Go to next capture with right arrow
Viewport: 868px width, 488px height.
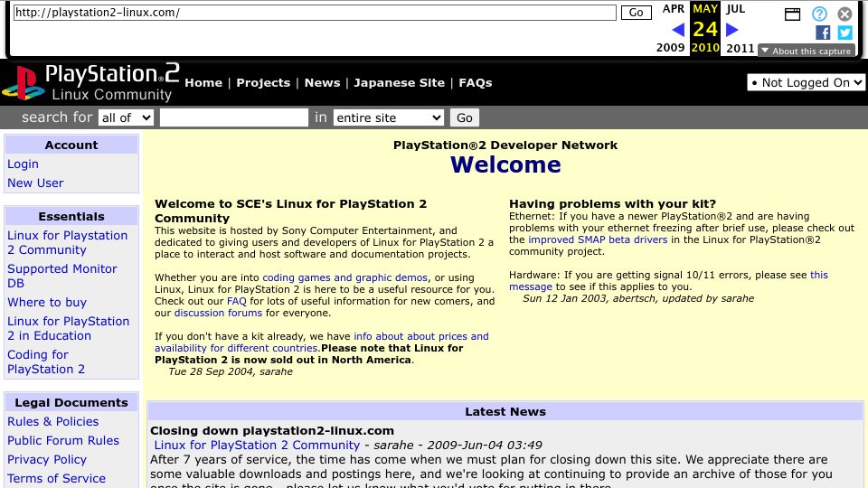tap(731, 29)
